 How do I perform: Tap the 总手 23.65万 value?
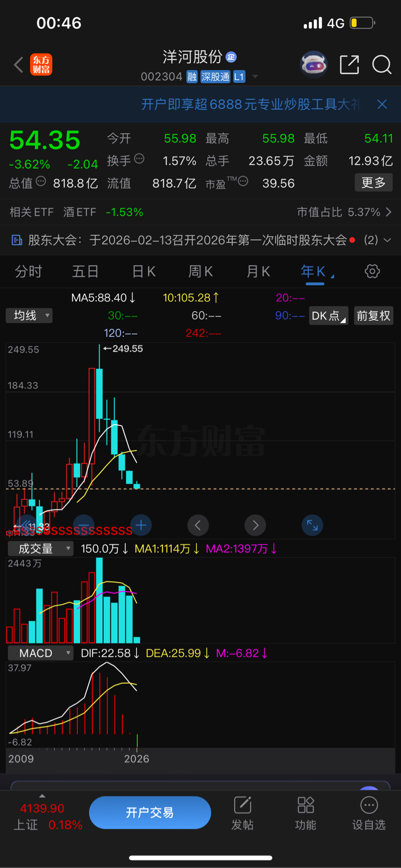272,160
